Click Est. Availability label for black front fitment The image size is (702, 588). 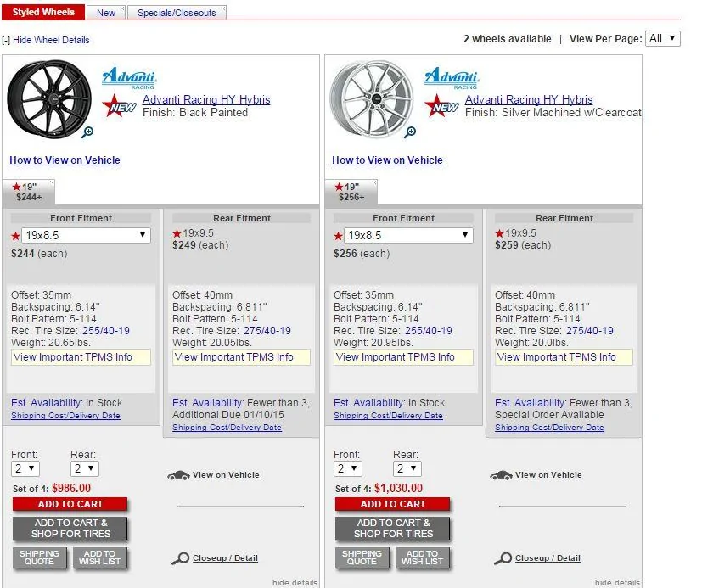click(x=47, y=403)
